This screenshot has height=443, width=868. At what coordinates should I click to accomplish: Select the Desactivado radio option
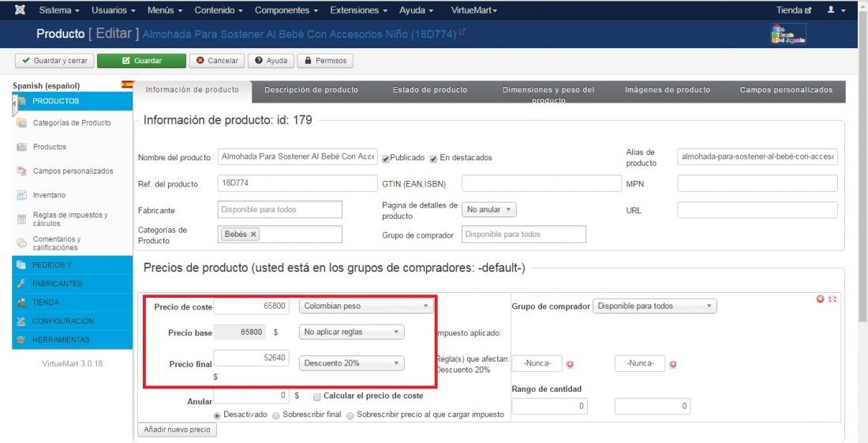(217, 415)
